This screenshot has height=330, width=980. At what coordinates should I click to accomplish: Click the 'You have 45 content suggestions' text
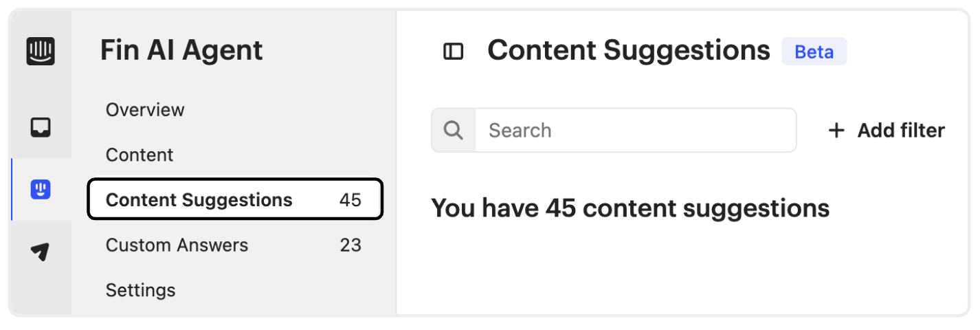tap(630, 208)
